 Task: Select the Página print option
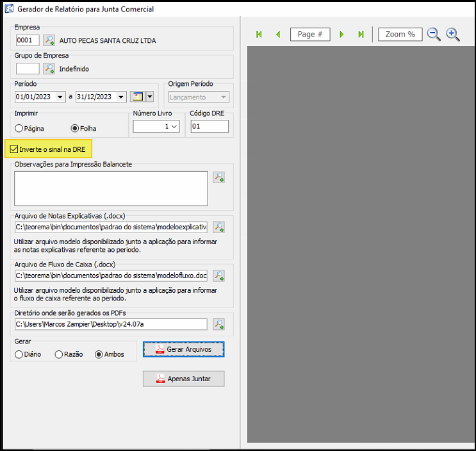[19, 128]
